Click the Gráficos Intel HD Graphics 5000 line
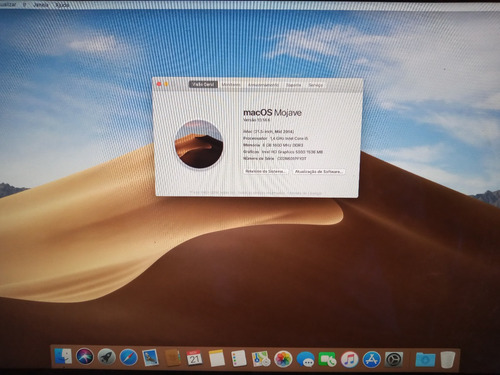 pos(283,152)
